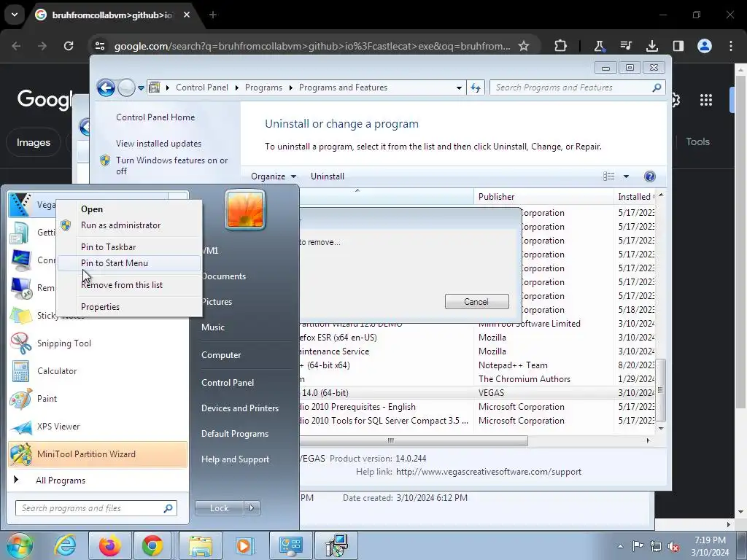This screenshot has height=560, width=747.
Task: Click Uninstall in the toolbar
Action: (328, 176)
